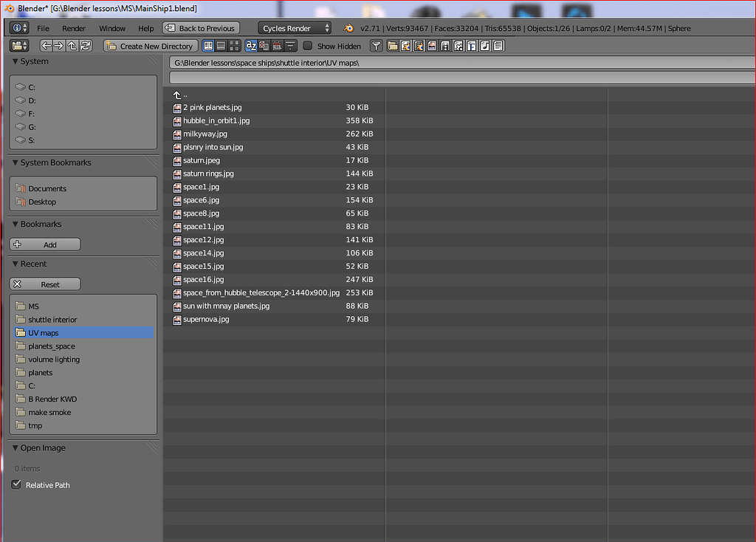
Task: Select drive S: in System list
Action: 83,140
